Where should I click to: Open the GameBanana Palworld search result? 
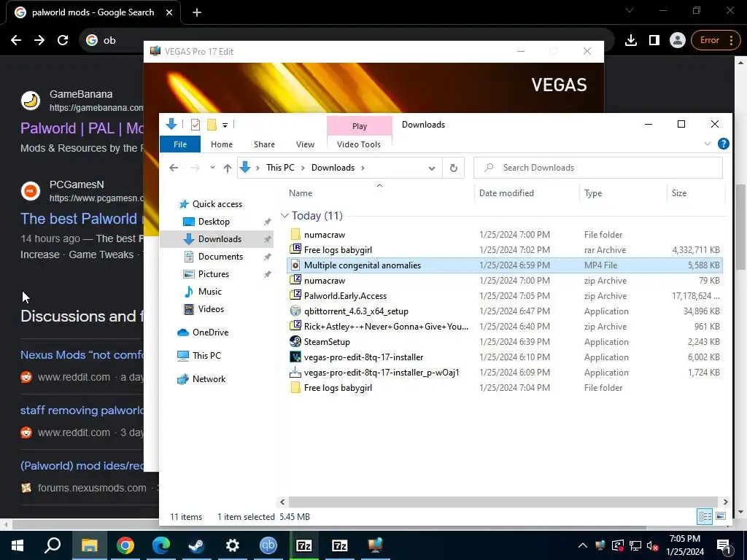82,128
